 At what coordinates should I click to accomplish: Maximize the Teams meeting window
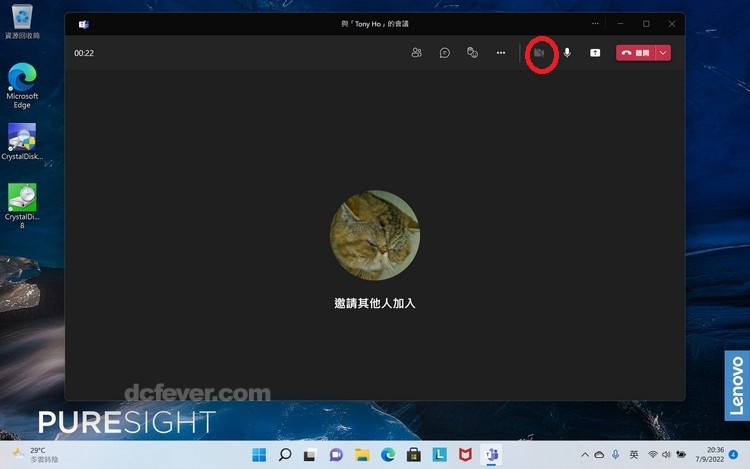[646, 23]
